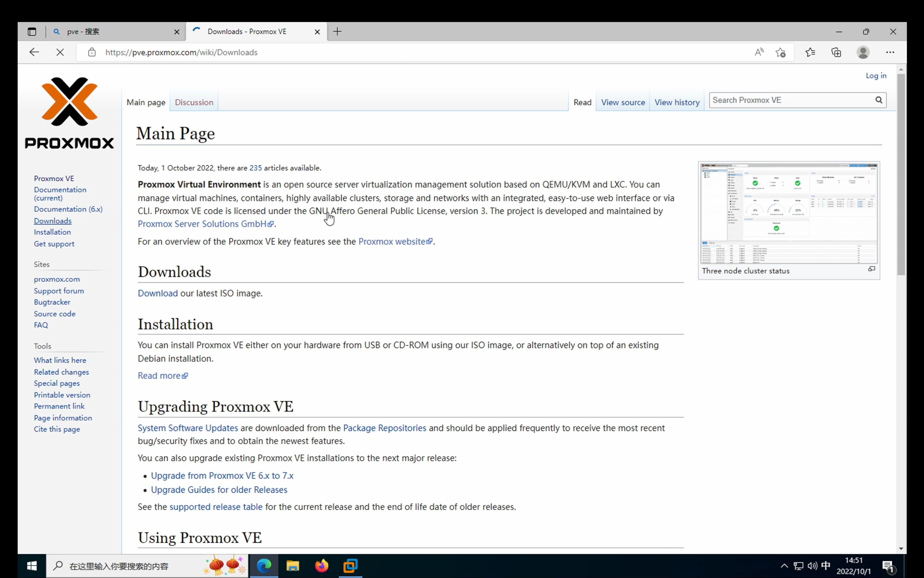Screen dimensions: 924x578
Task: Open the Three node cluster status thumbnail
Action: point(789,213)
